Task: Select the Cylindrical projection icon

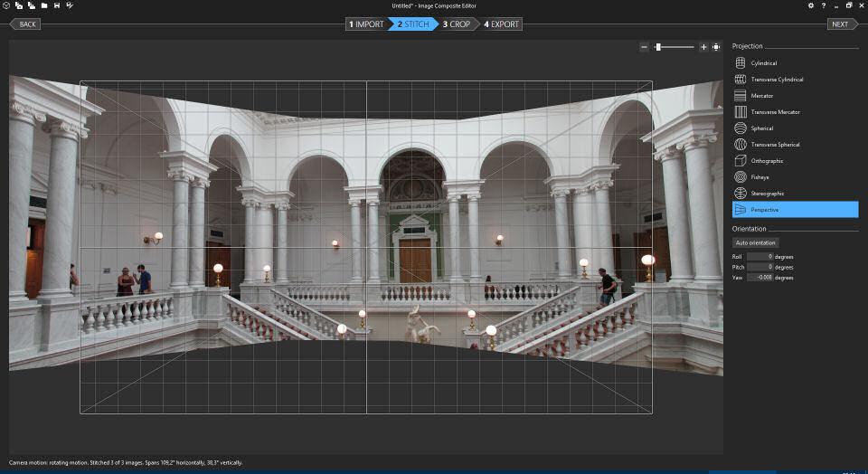Action: 741,63
